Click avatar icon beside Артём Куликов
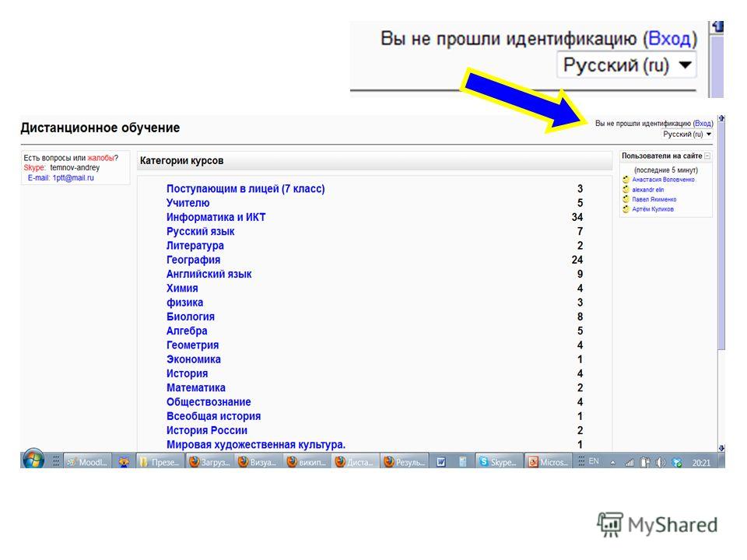747x560 pixels. pyautogui.click(x=626, y=209)
